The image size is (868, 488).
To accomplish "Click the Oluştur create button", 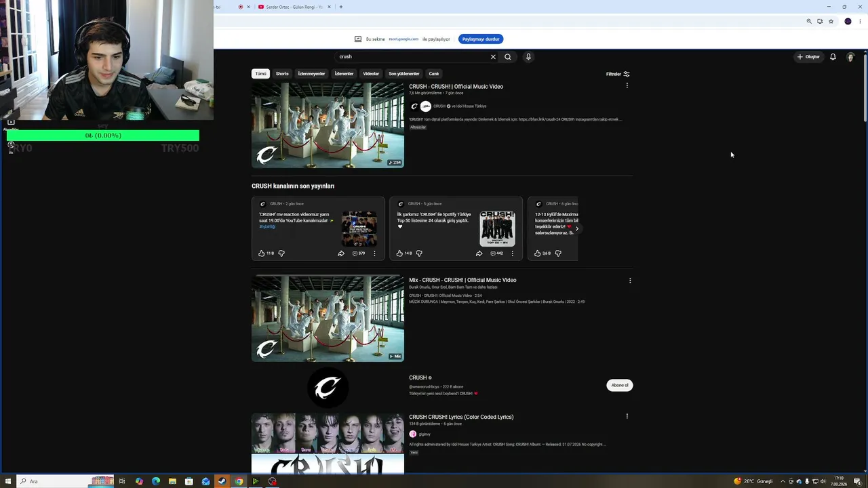I will pos(808,57).
